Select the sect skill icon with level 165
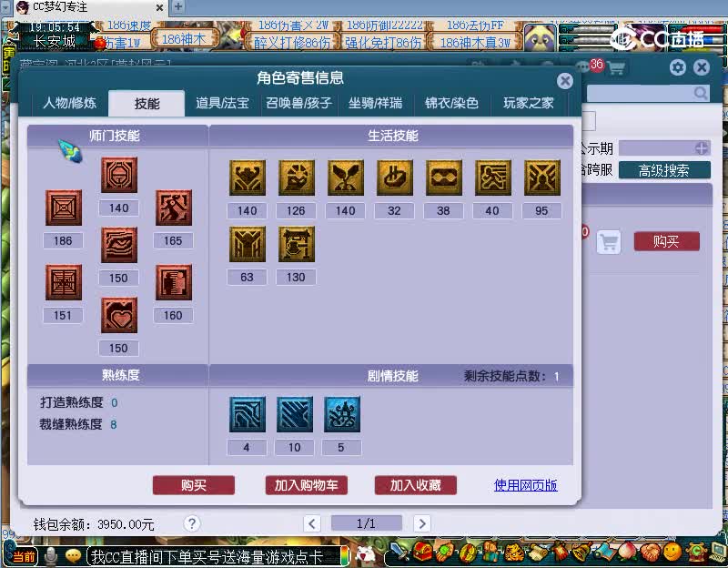The image size is (728, 568). coord(174,208)
